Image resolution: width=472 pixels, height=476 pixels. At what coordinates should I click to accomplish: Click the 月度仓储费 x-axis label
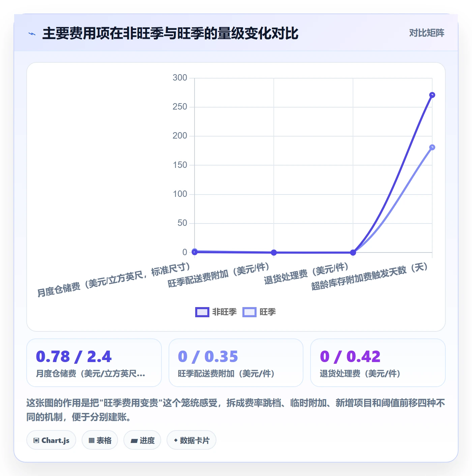tap(114, 279)
